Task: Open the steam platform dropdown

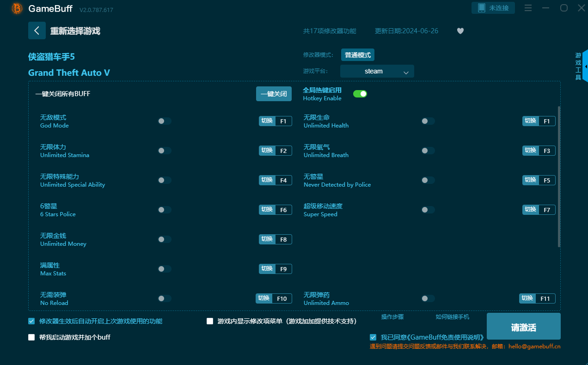Action: (377, 71)
